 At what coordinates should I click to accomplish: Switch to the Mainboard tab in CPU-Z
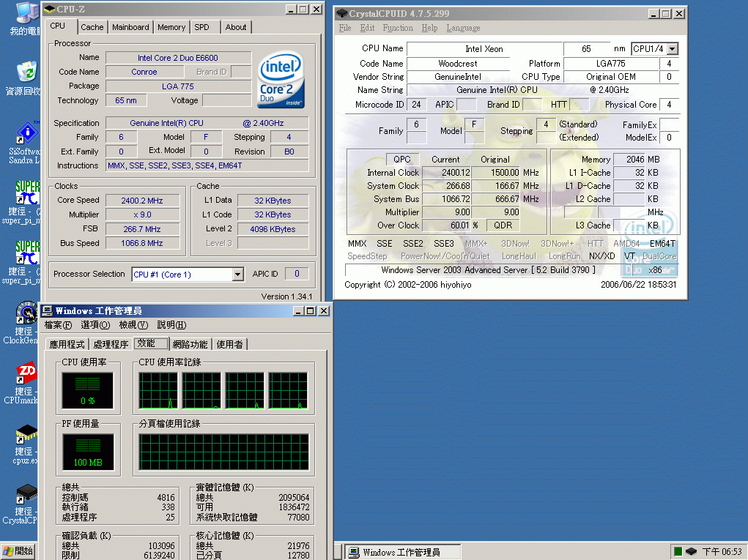click(x=130, y=27)
